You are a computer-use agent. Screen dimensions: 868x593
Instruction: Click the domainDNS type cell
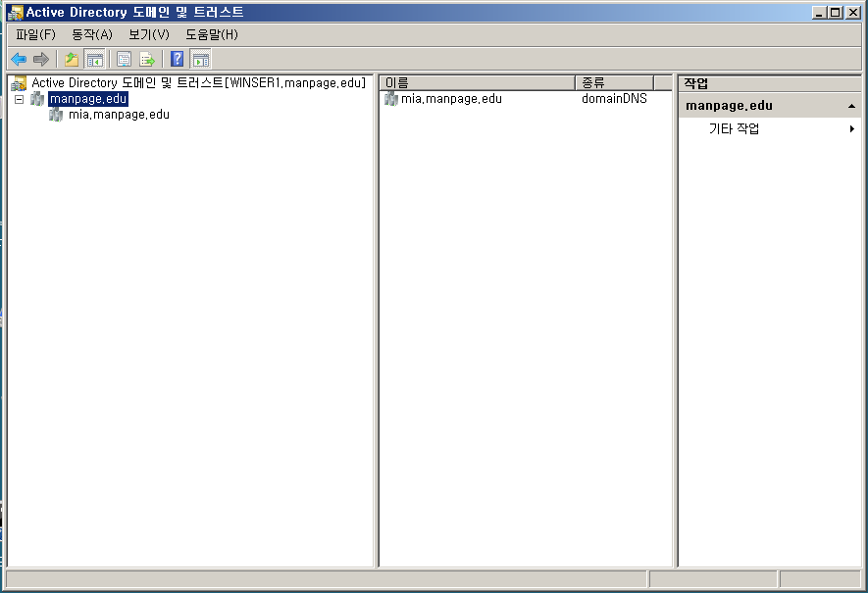coord(614,98)
